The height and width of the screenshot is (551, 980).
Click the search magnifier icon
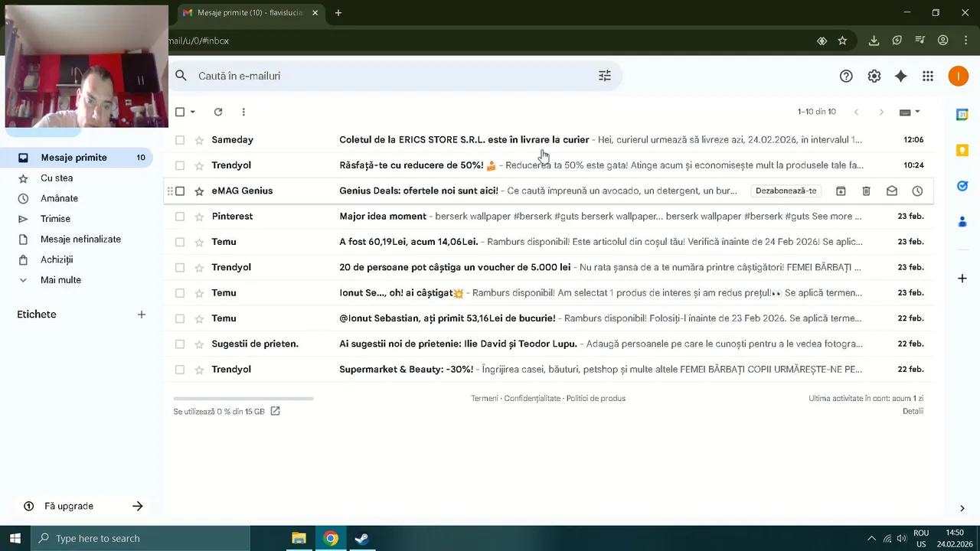181,76
